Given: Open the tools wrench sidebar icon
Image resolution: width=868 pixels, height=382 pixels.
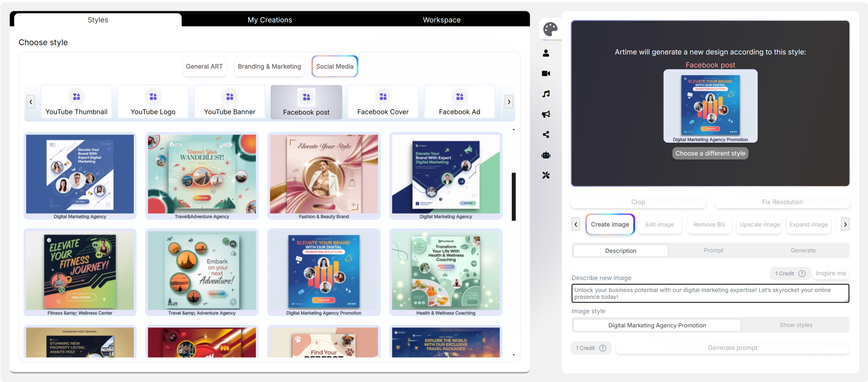Looking at the screenshot, I should pos(546,175).
